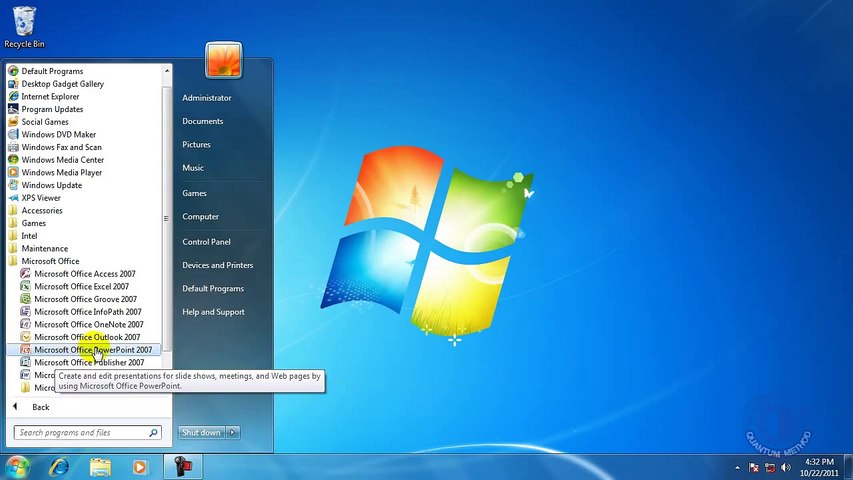Screen dimensions: 853x480
Task: Open Help and Support
Action: (x=213, y=312)
